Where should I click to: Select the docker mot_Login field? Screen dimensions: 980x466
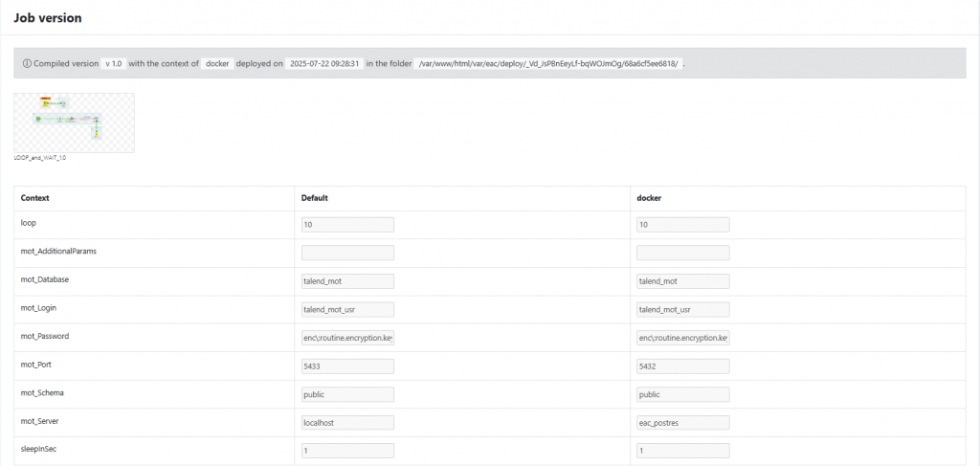(682, 309)
